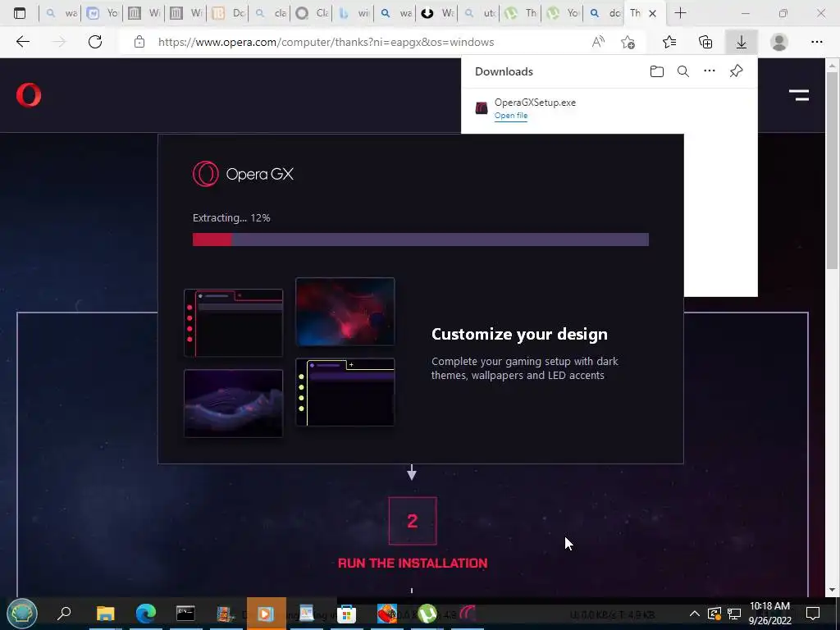Click Open file link for OperaGXSetup

point(510,116)
